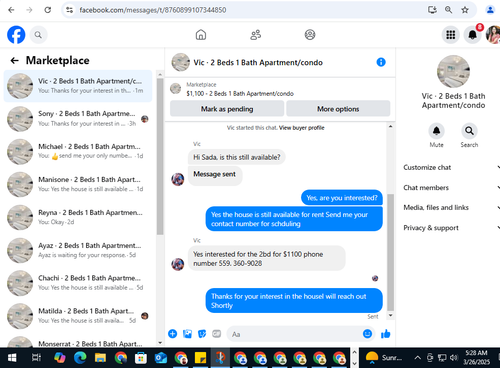Open more actions plus icon in composer

tap(172, 334)
